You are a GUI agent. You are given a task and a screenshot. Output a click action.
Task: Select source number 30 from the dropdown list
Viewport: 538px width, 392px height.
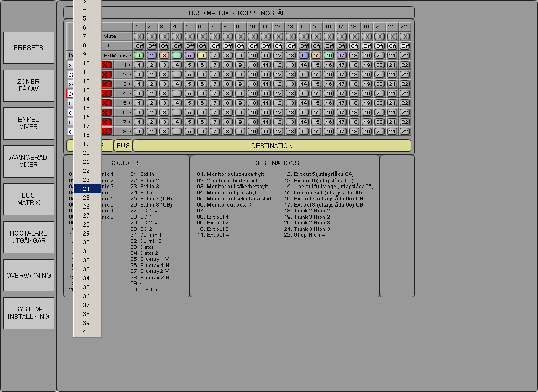(87, 242)
